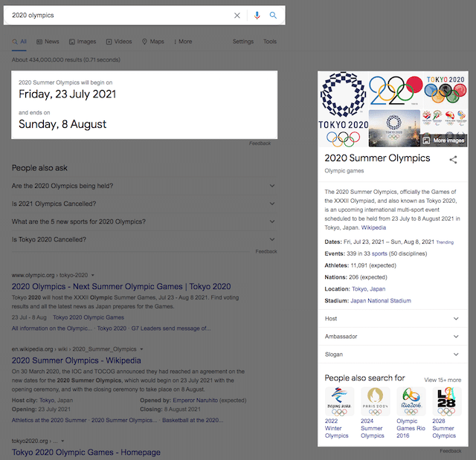Open the Tokyo skyline emblem photo

(x=394, y=129)
